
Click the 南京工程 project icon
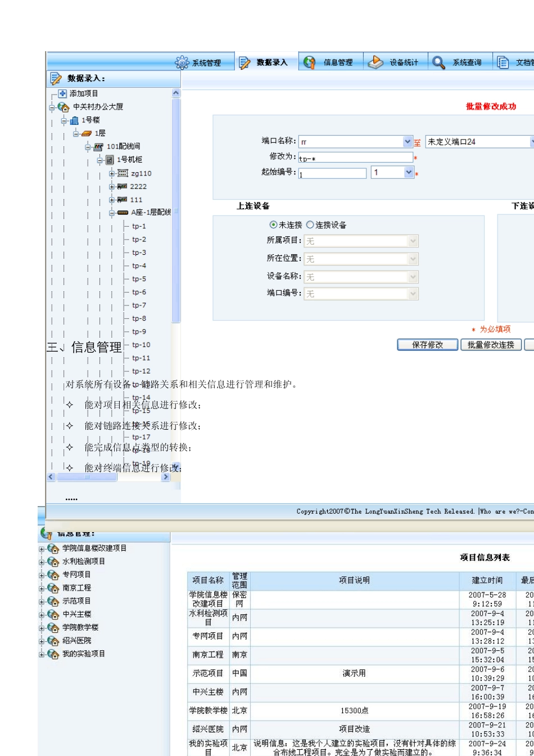[53, 588]
